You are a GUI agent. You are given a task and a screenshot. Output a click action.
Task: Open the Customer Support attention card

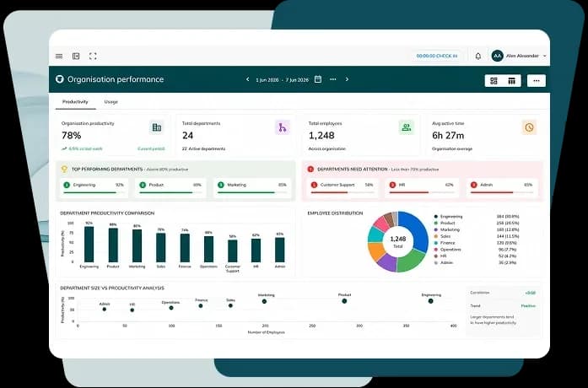pos(342,188)
